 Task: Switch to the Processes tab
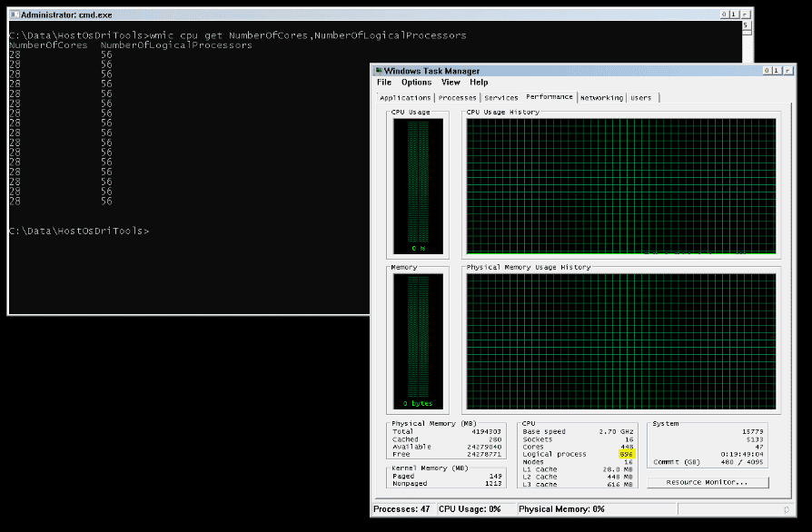tap(457, 98)
